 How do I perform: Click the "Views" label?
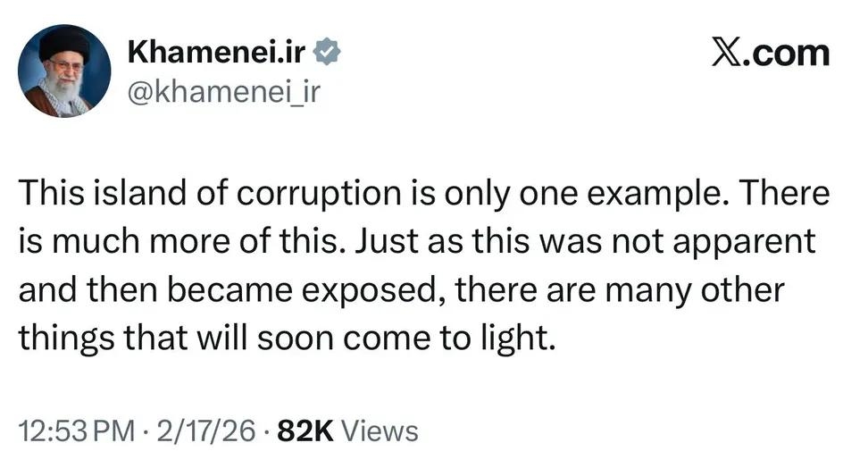[380, 432]
